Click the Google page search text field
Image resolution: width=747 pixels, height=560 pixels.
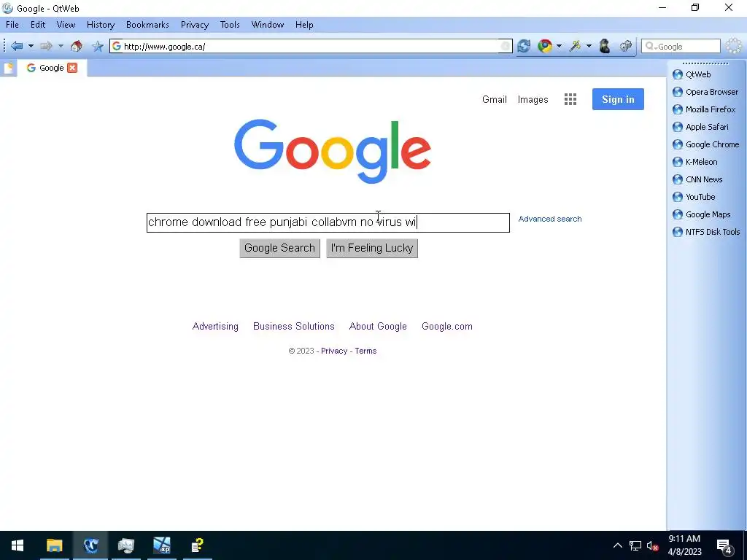coord(328,222)
